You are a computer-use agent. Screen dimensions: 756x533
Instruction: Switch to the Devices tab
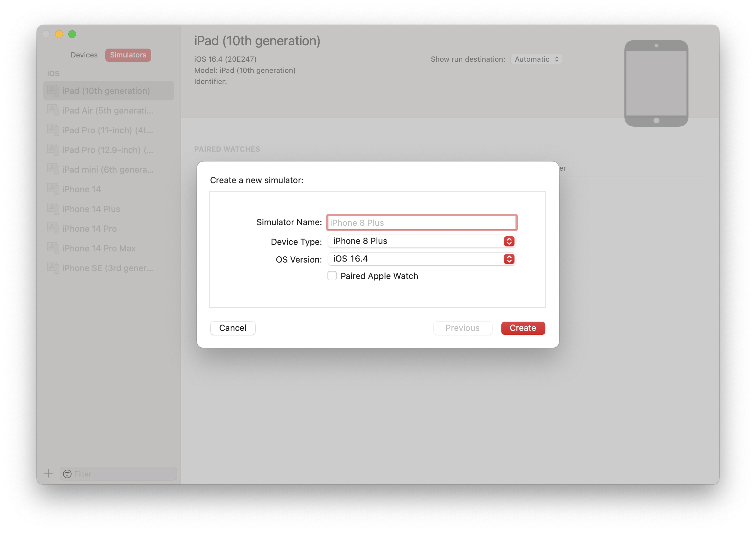click(x=84, y=55)
